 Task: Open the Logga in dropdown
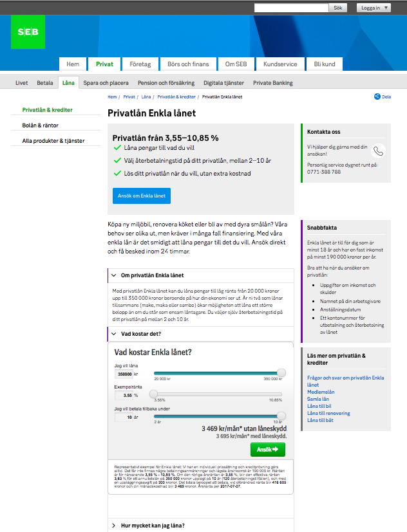[374, 8]
